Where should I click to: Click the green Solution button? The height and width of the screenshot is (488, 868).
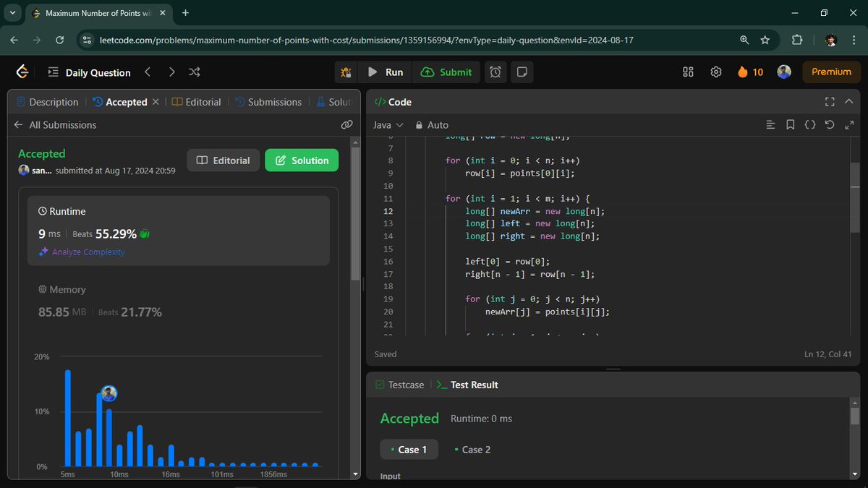coord(302,160)
